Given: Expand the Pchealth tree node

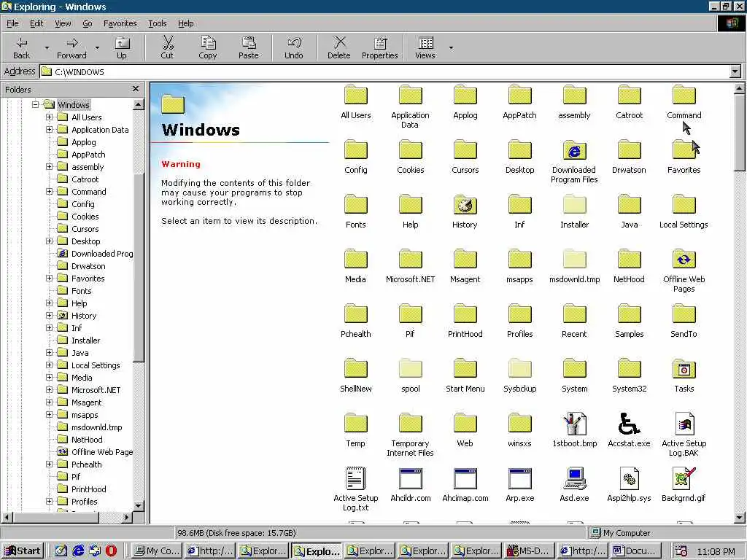Looking at the screenshot, I should (49, 464).
